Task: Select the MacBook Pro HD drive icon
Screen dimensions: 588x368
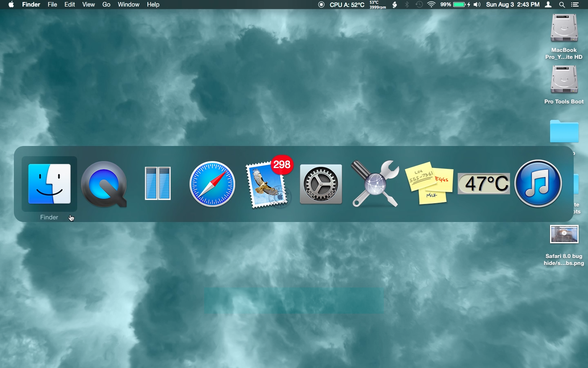Action: tap(564, 28)
